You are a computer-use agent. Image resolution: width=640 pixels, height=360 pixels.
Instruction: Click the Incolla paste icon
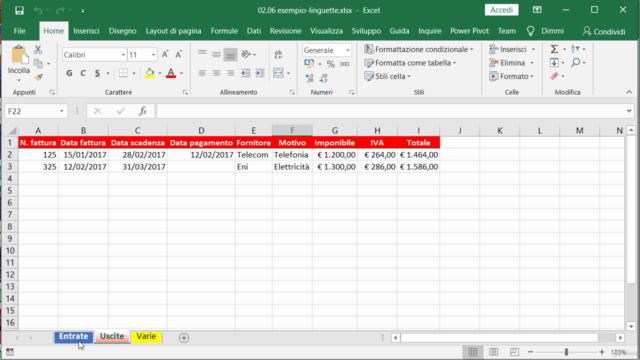coord(19,56)
